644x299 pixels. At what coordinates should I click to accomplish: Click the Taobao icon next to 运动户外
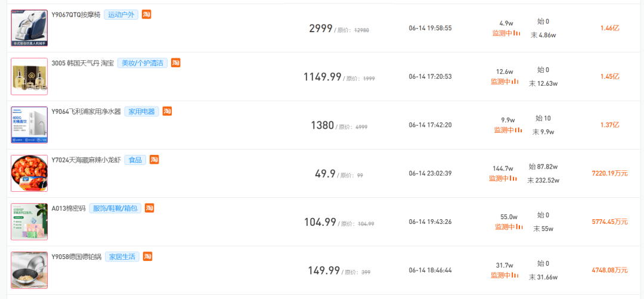(x=147, y=14)
